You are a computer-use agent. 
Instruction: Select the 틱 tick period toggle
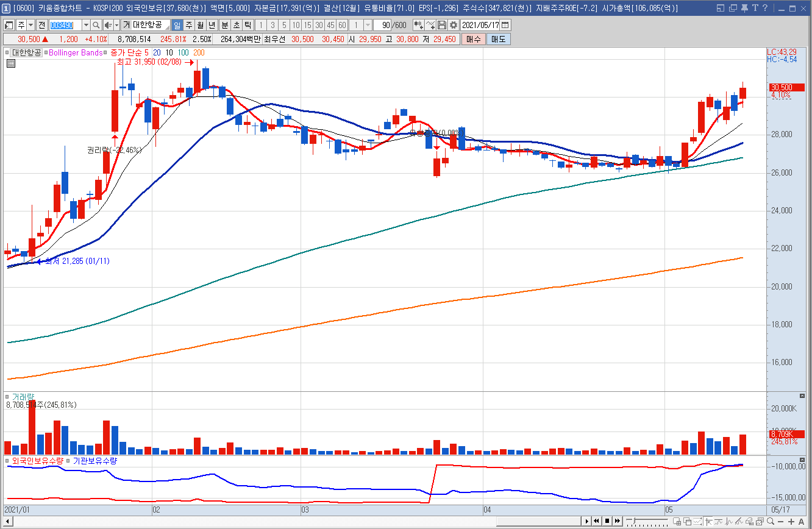tap(248, 25)
